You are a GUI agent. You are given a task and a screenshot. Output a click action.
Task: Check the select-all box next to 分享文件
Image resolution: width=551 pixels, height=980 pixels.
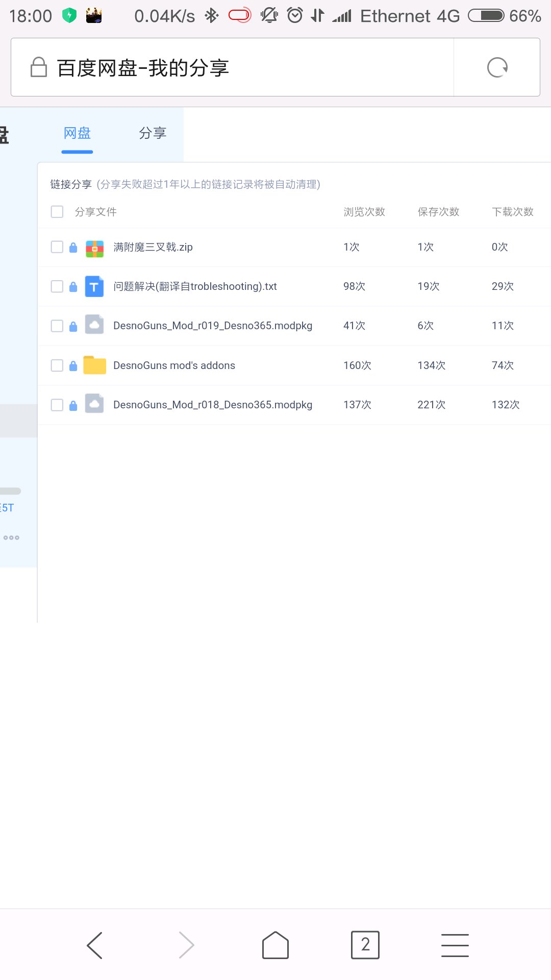57,212
